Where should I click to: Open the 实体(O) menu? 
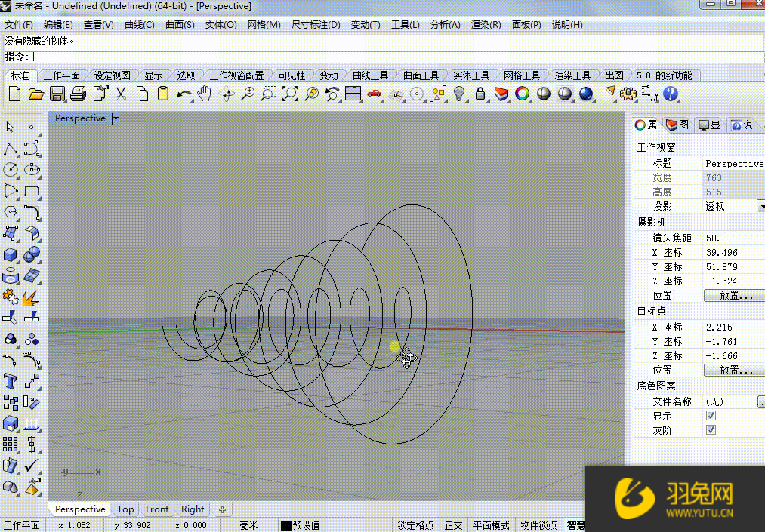click(221, 25)
